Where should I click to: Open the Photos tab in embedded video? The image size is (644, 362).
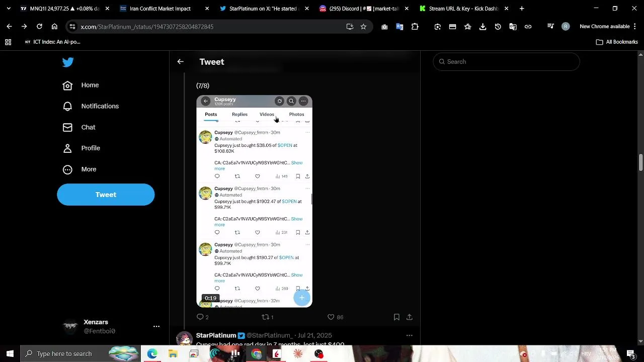pyautogui.click(x=296, y=115)
